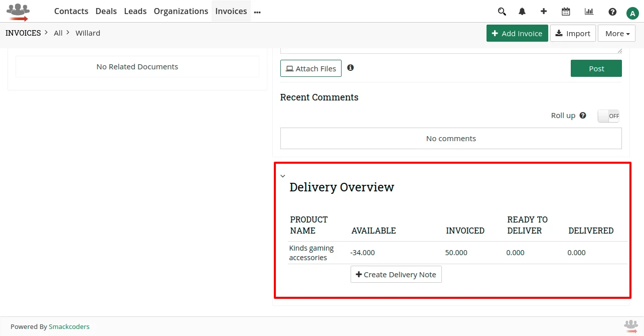Open the global search magnifier
644x336 pixels.
click(502, 11)
